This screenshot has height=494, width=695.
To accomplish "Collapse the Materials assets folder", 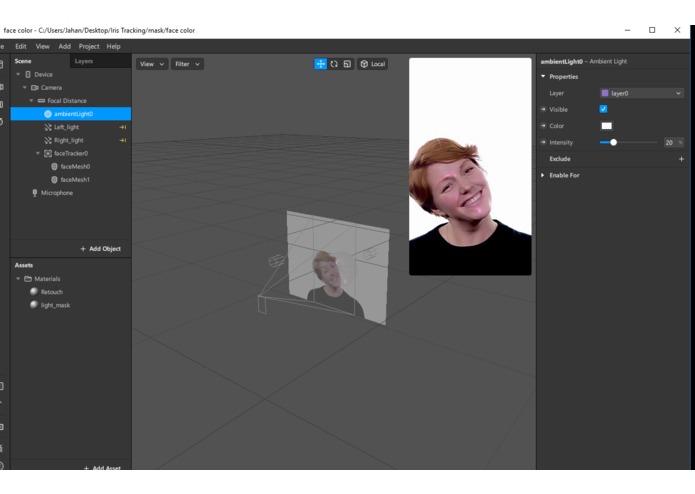I will coord(18,279).
